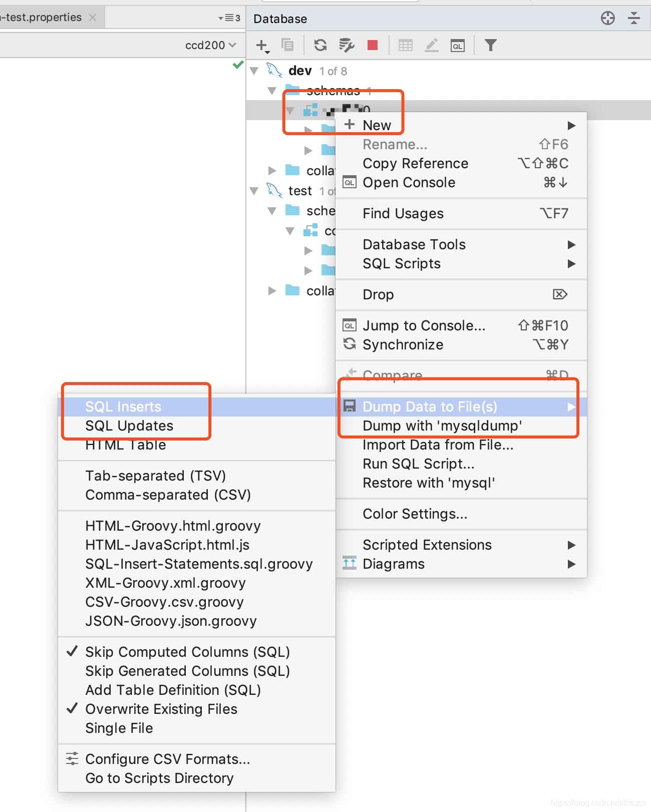Click the red stop/disconnect icon
The width and height of the screenshot is (651, 812).
pyautogui.click(x=372, y=45)
